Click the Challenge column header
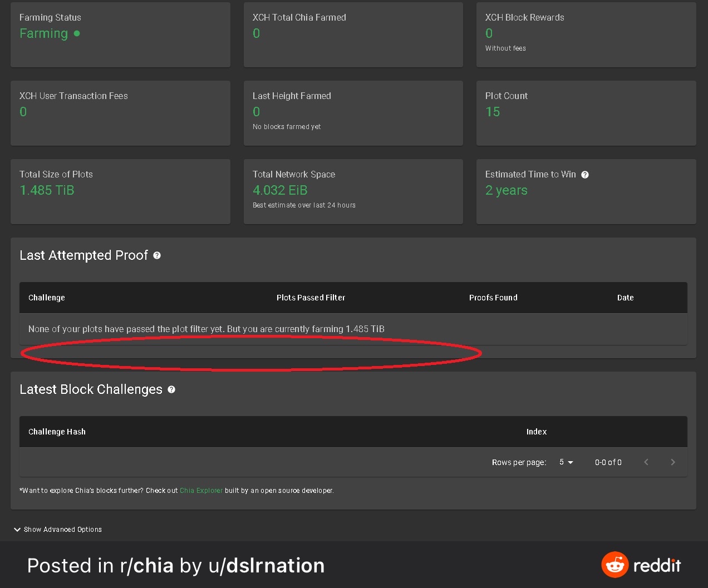The image size is (708, 588). (x=47, y=298)
